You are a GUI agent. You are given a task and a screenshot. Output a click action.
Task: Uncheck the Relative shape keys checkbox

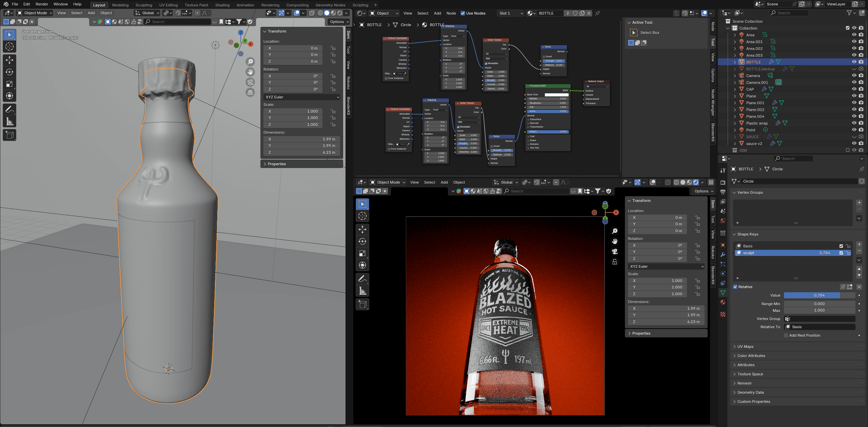coord(735,287)
